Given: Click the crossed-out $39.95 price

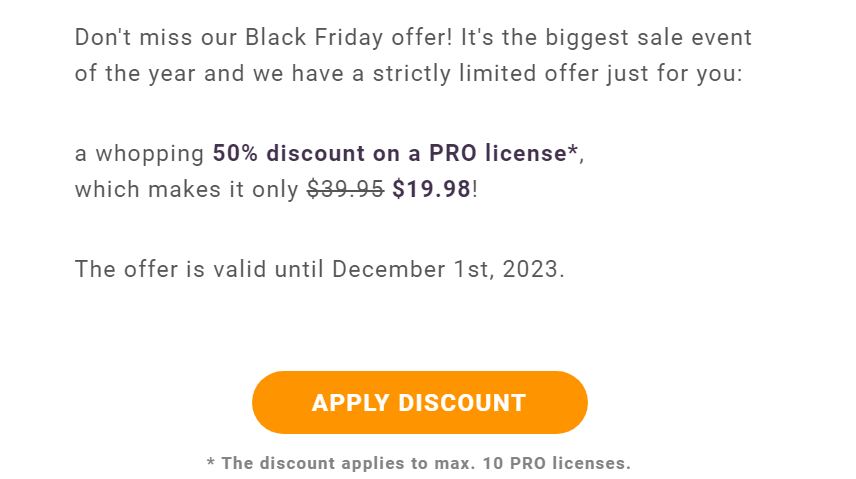Looking at the screenshot, I should [x=346, y=189].
